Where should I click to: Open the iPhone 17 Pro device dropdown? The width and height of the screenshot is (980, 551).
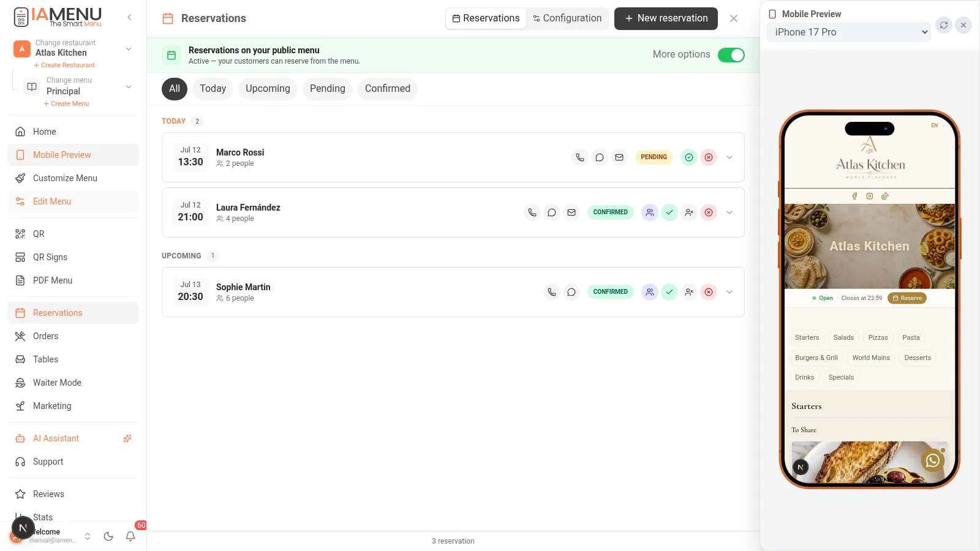tap(849, 32)
